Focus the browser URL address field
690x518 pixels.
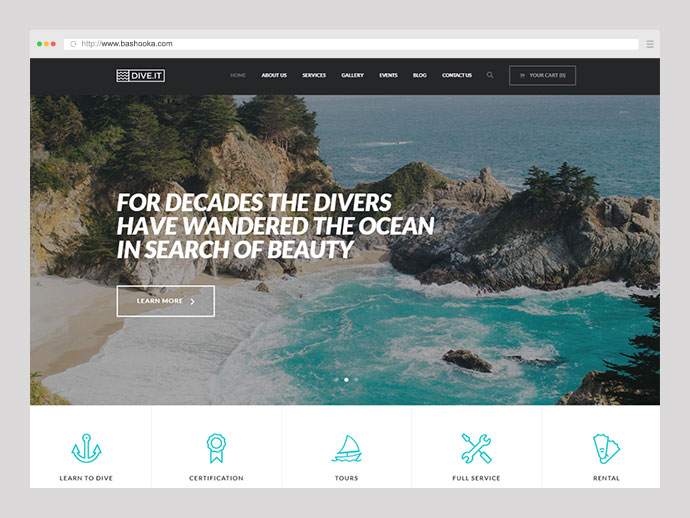351,44
